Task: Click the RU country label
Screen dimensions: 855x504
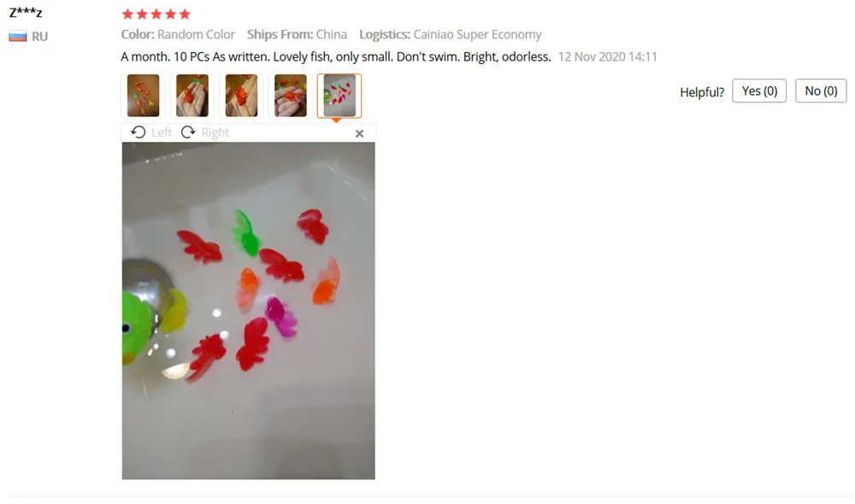Action: (40, 37)
